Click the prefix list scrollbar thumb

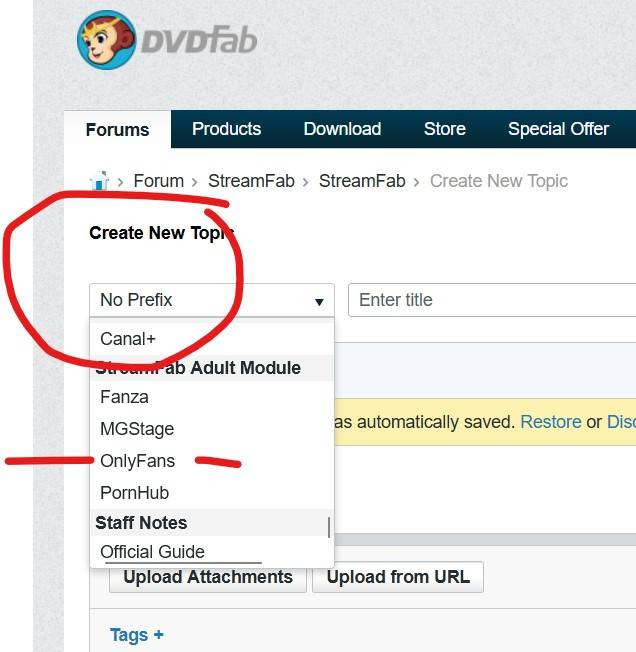[328, 526]
